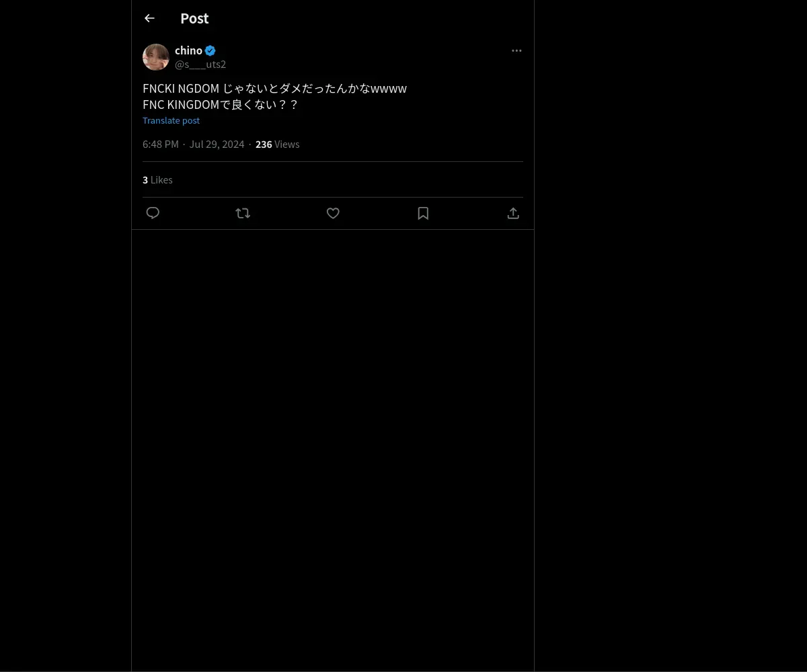
Task: View who liked via 3 Likes
Action: tap(157, 180)
